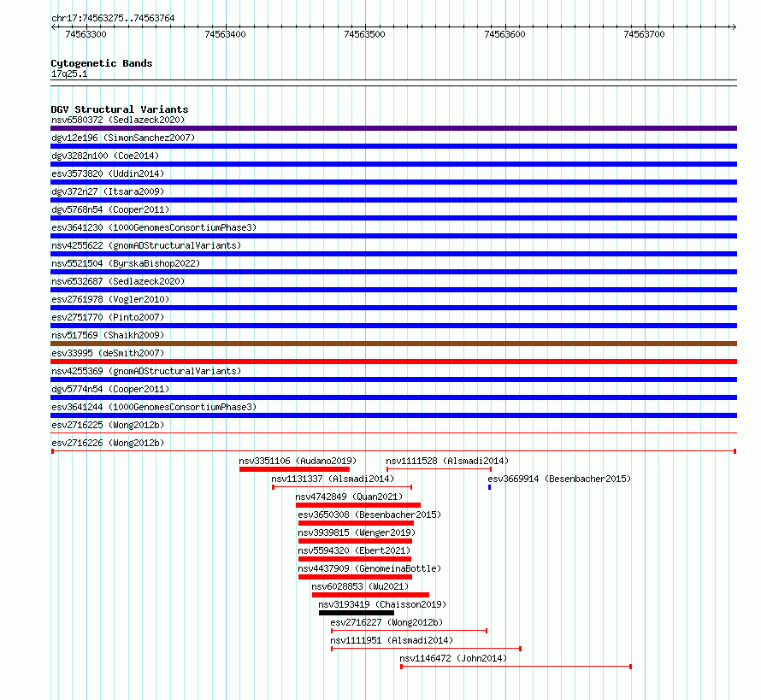Open the dgv3282n100 (Coe2014) variant
This screenshot has height=700, width=761.
click(x=105, y=156)
